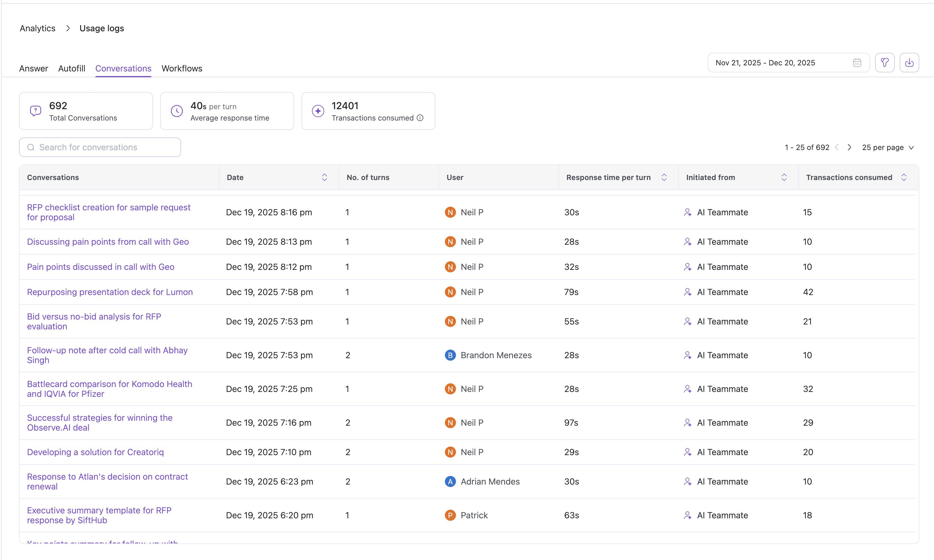Viewport: 934px width, 560px height.
Task: Click previous page arrow
Action: point(837,148)
